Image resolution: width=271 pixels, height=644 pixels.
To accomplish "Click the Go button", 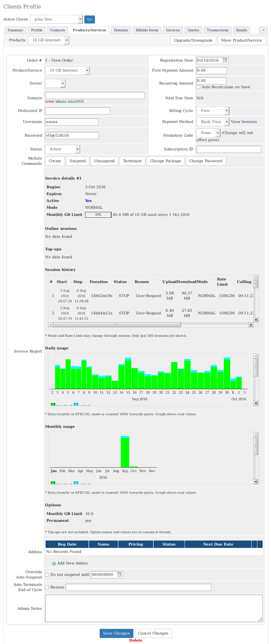I will point(90,19).
